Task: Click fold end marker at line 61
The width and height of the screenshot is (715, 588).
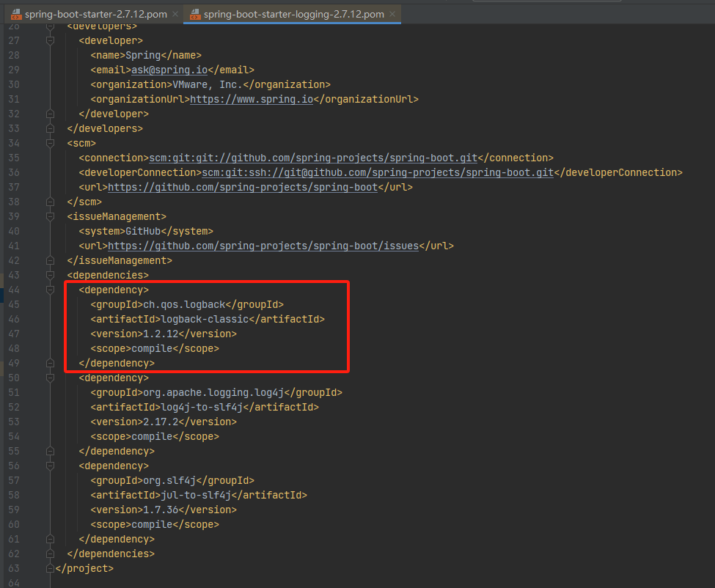Action: click(50, 539)
